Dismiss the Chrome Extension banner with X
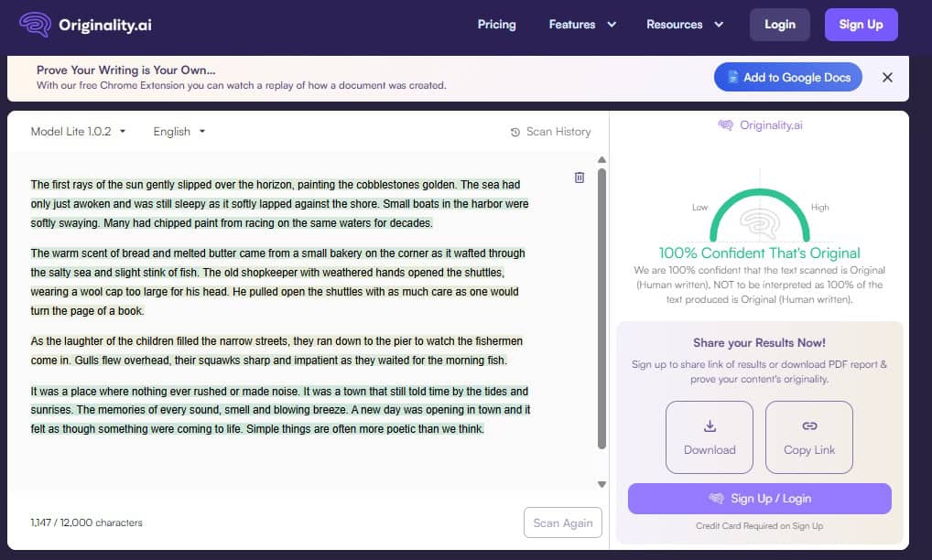The height and width of the screenshot is (560, 932). pos(886,78)
